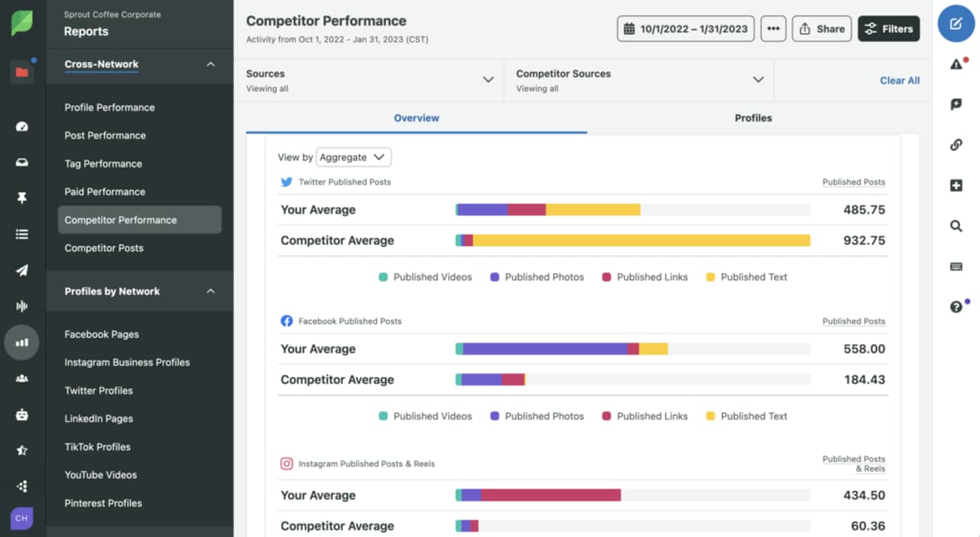Click the Share button

click(x=822, y=29)
